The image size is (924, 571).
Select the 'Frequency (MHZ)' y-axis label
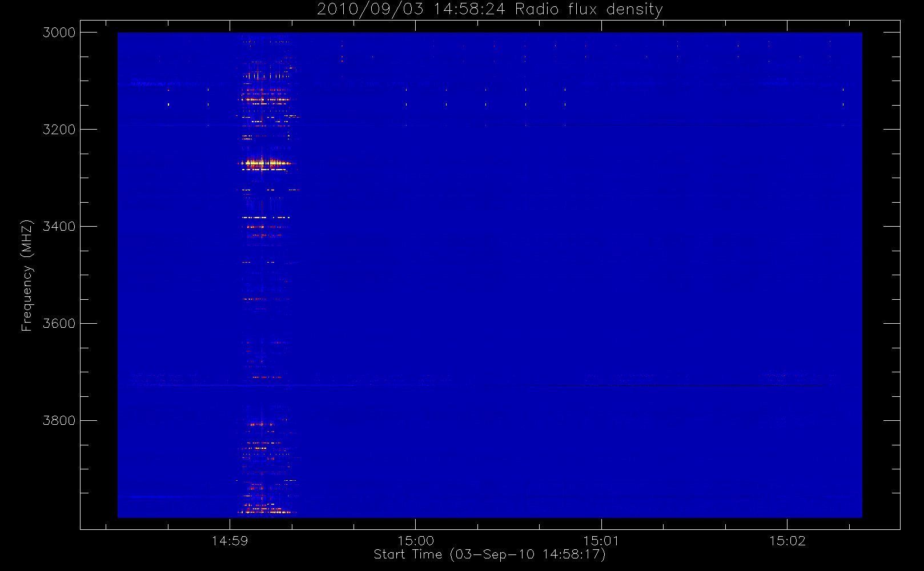[27, 275]
